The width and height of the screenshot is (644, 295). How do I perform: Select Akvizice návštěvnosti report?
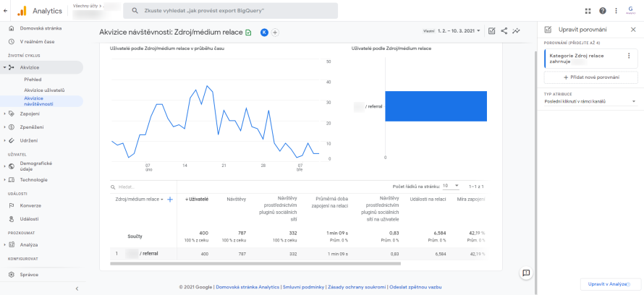pyautogui.click(x=41, y=101)
